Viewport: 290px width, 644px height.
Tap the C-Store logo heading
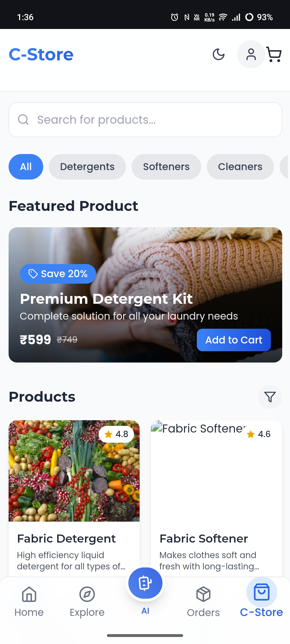(x=41, y=54)
